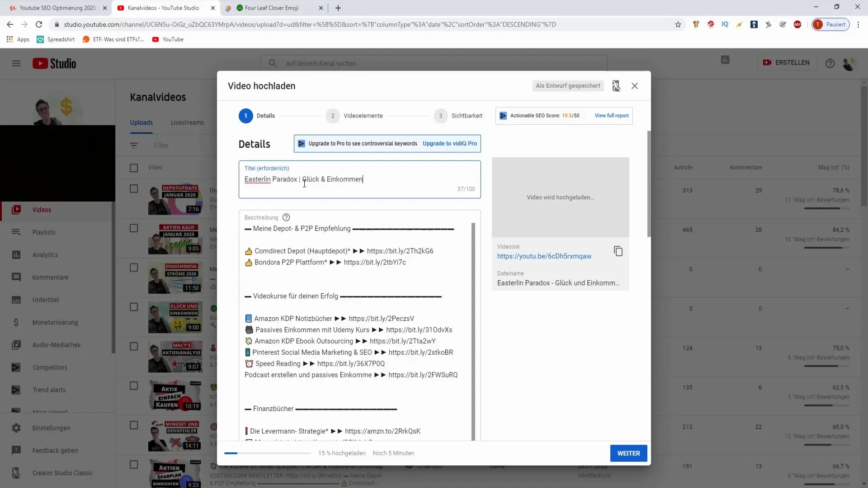Click the WEITER button
The image size is (868, 488).
click(x=628, y=453)
